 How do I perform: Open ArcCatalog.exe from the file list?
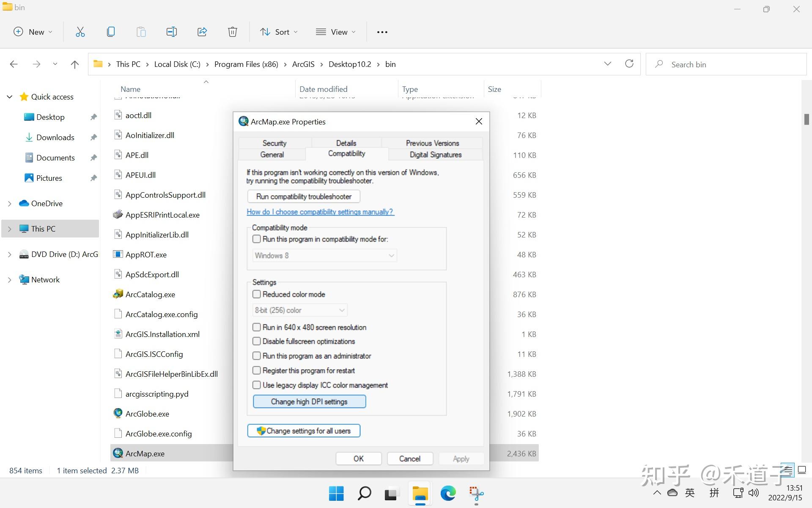(x=150, y=294)
